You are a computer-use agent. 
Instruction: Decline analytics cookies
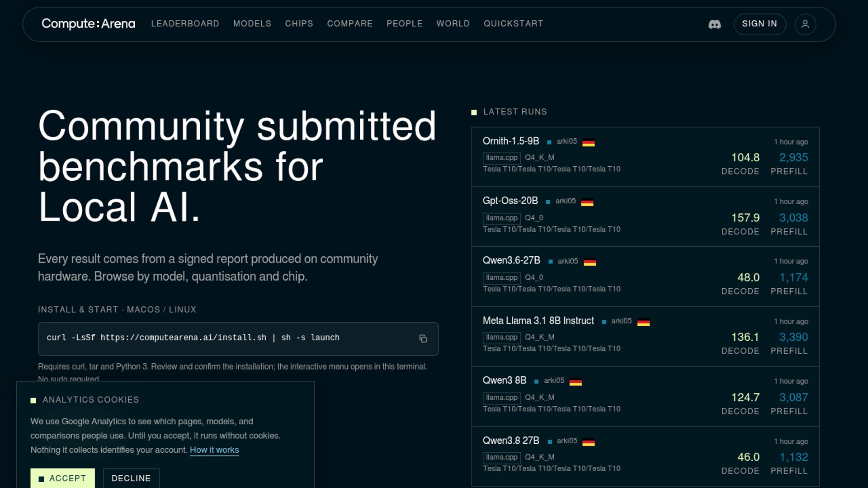pyautogui.click(x=131, y=478)
